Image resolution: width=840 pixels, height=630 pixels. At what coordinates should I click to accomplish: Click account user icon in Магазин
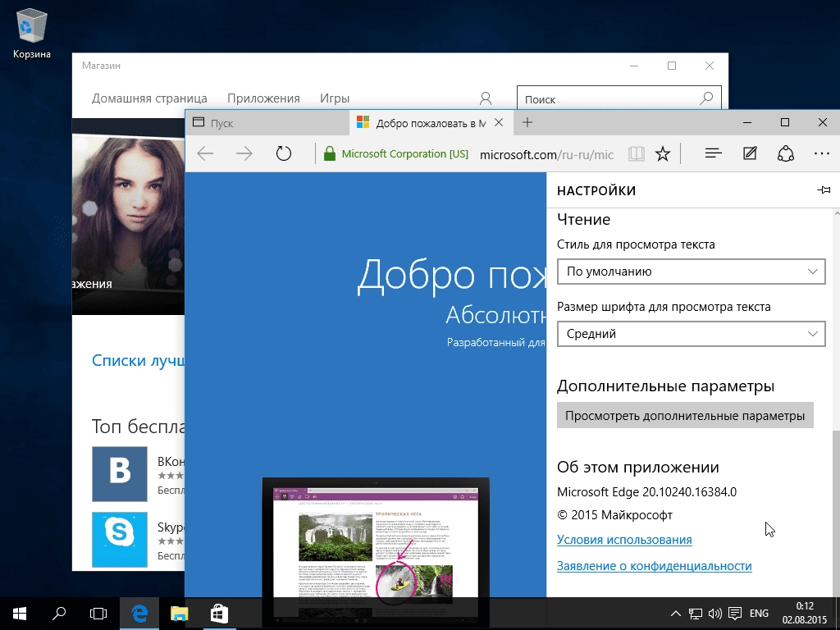486,98
